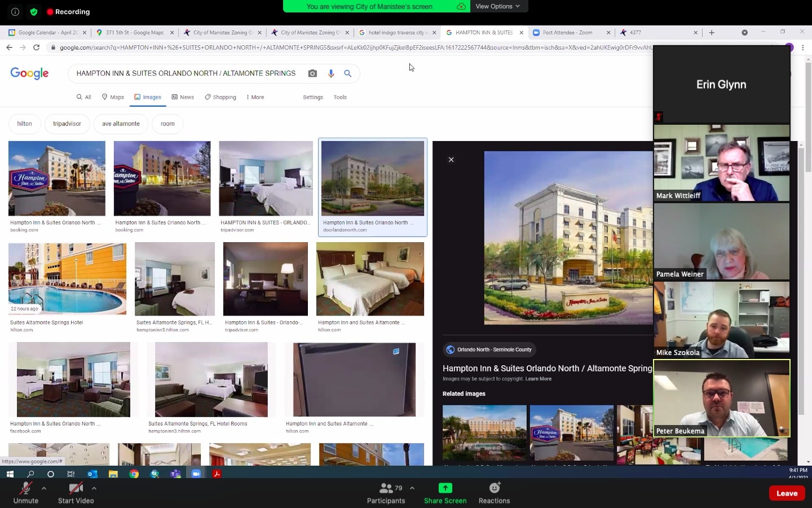This screenshot has height=508, width=812.
Task: Open Outlook from the taskbar
Action: (x=92, y=475)
